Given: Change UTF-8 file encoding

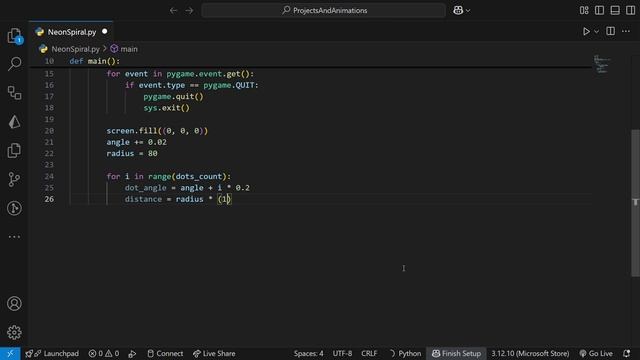Looking at the screenshot, I should coord(342,353).
